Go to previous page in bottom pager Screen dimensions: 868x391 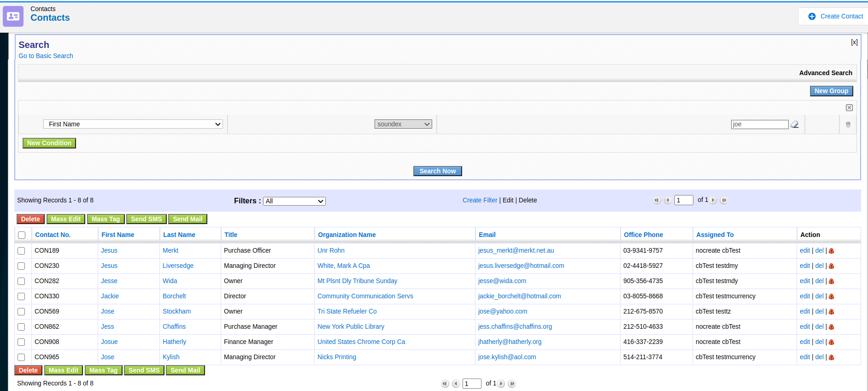point(456,384)
